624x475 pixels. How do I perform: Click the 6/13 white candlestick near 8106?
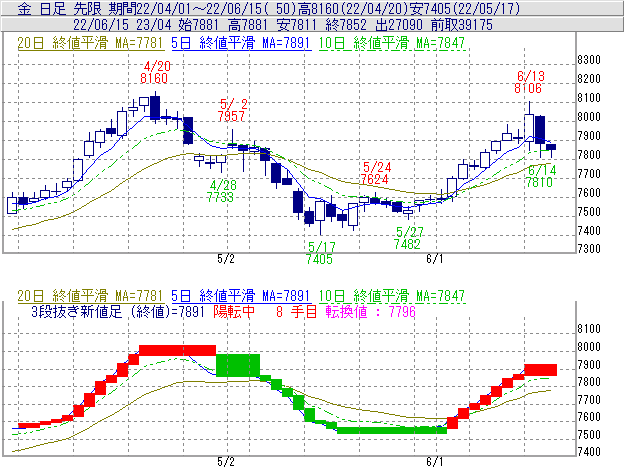[x=529, y=128]
